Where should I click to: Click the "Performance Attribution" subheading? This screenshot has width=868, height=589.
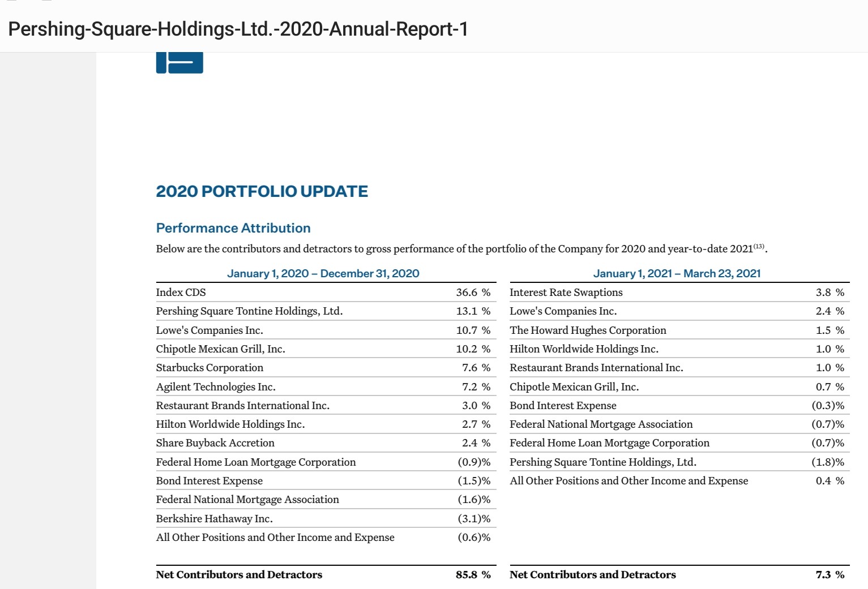pos(233,228)
